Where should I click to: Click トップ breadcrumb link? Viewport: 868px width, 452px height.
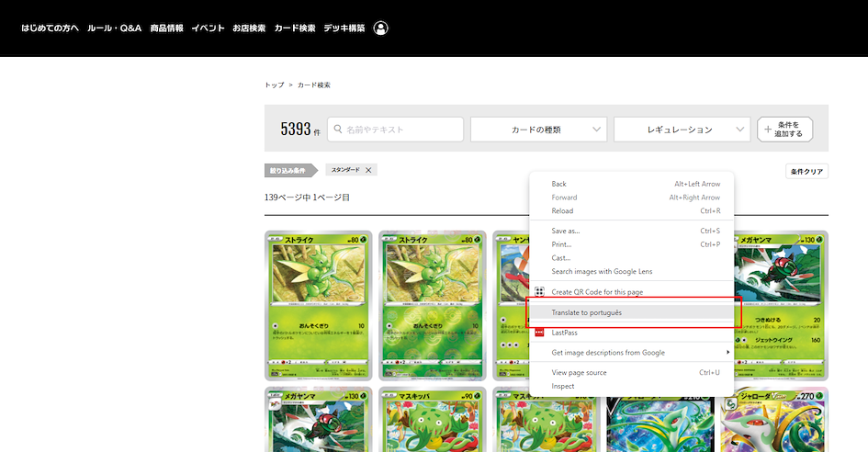coord(275,85)
